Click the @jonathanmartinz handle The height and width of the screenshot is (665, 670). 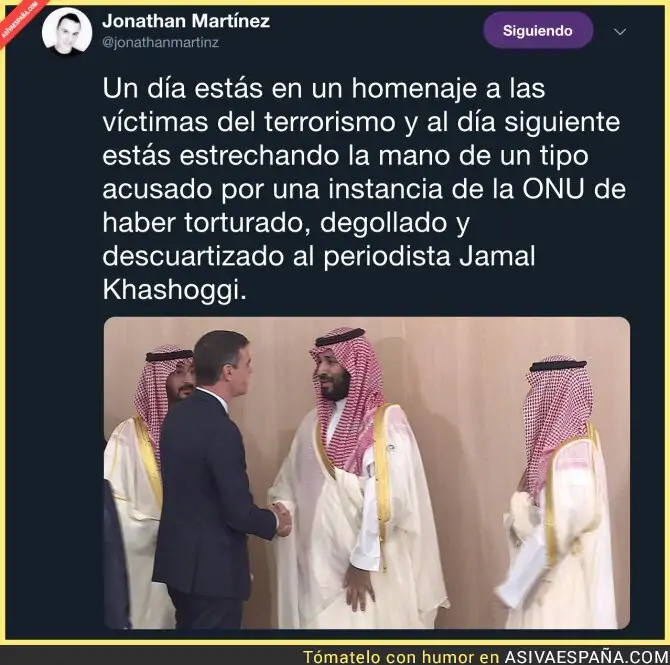[x=160, y=42]
